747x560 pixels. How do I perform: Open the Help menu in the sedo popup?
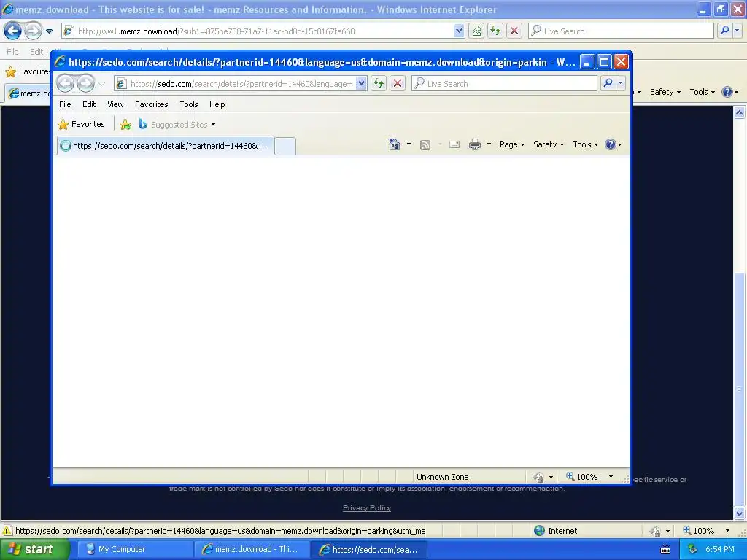click(217, 104)
